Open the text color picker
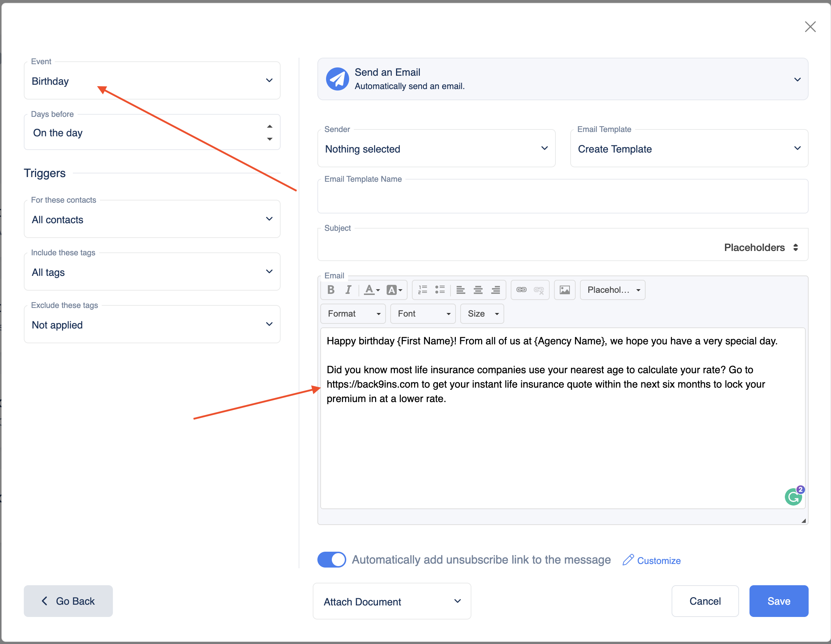This screenshot has height=644, width=831. [372, 290]
